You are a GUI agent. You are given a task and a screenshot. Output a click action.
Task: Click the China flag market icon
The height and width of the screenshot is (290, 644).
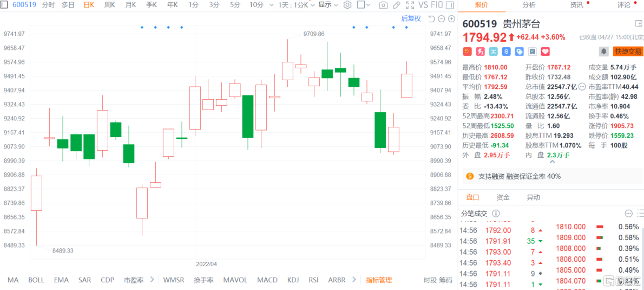468,51
